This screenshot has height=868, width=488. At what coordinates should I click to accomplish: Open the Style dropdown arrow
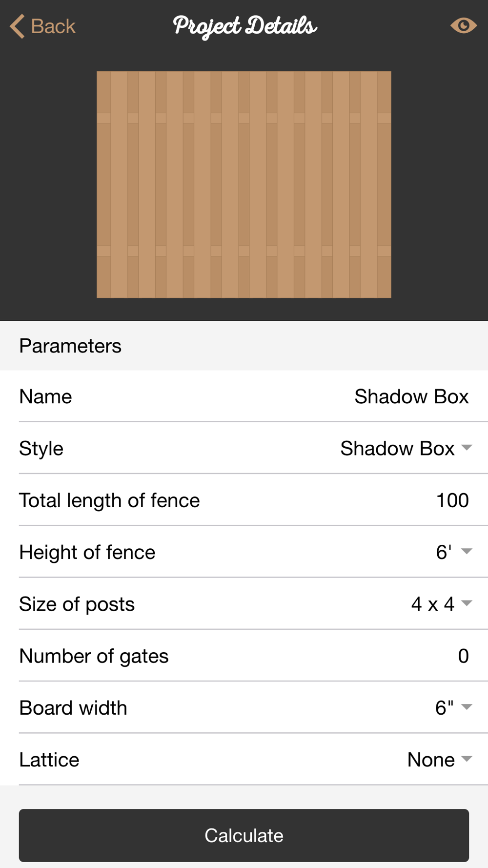click(467, 448)
